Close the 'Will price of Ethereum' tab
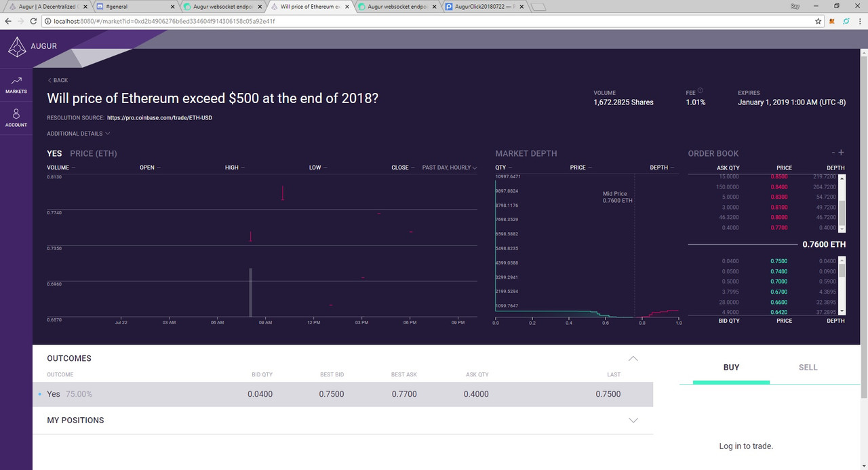The height and width of the screenshot is (470, 868). pos(346,6)
